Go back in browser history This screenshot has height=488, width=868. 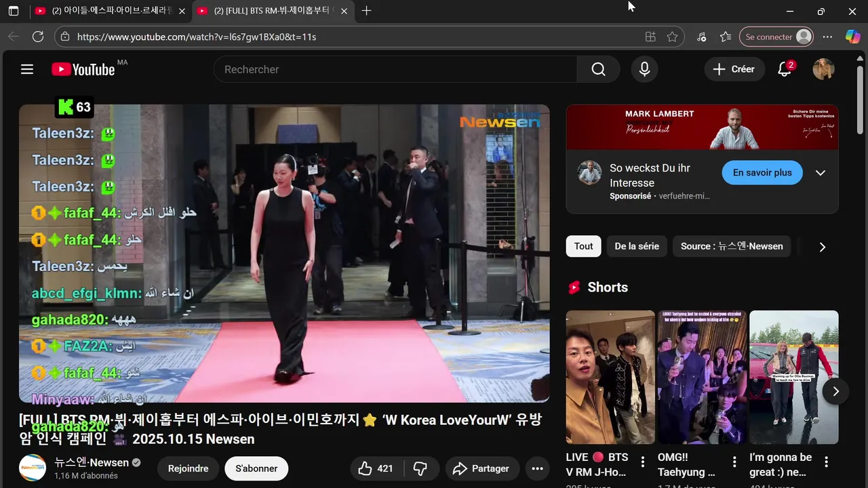click(x=13, y=37)
